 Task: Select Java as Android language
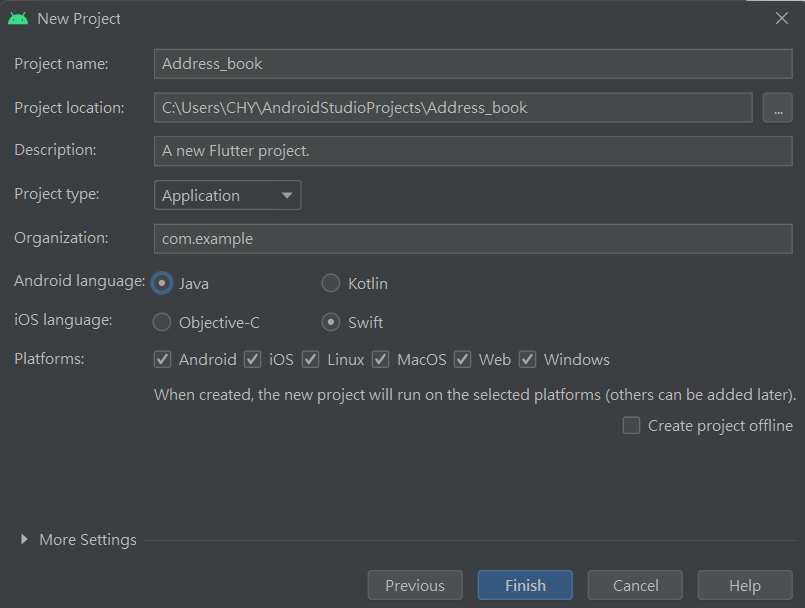pos(162,283)
